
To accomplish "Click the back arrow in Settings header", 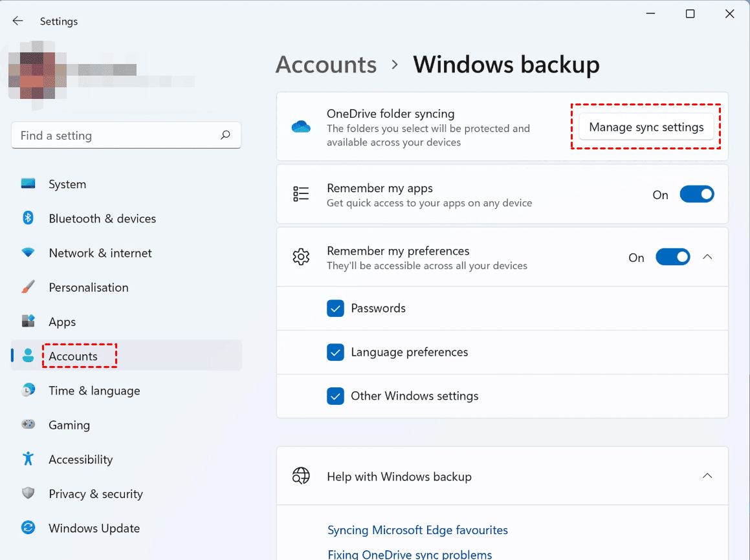I will click(x=17, y=21).
